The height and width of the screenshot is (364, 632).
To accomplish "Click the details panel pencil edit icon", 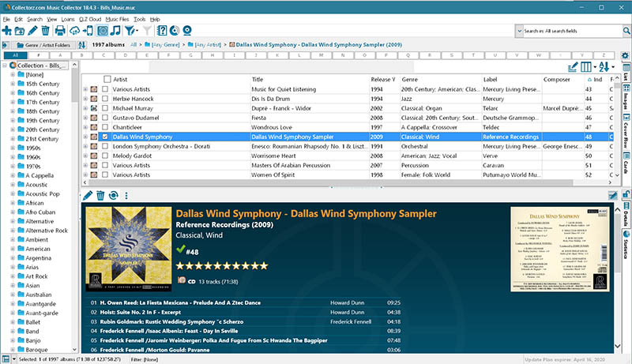I will [x=88, y=196].
